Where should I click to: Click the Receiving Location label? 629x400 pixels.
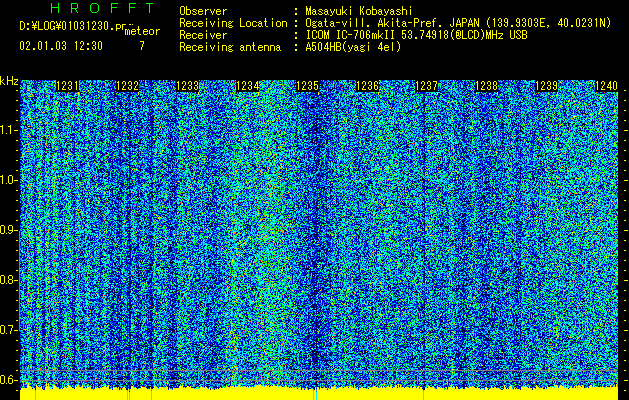point(233,23)
